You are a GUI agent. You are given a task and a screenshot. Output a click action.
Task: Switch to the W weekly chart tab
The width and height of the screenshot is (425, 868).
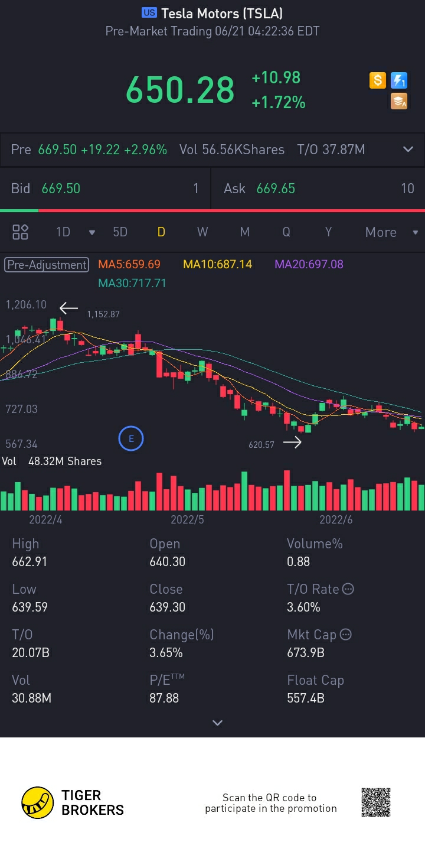click(x=202, y=232)
